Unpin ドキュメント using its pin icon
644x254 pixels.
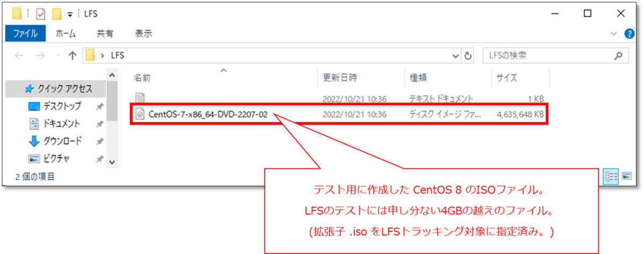coord(99,124)
